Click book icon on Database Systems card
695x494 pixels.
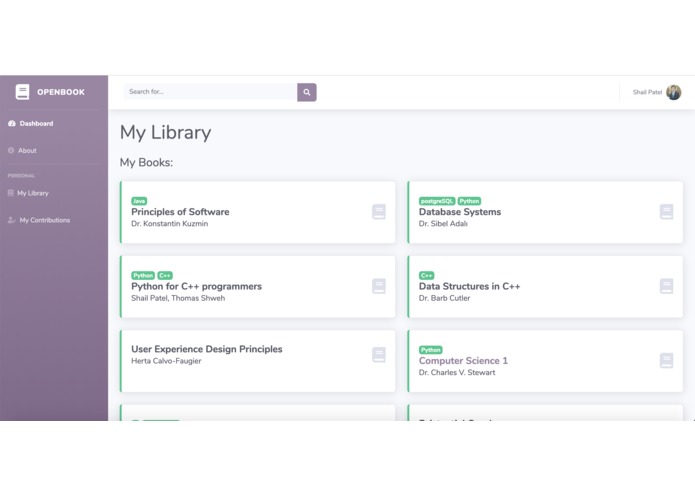[667, 212]
